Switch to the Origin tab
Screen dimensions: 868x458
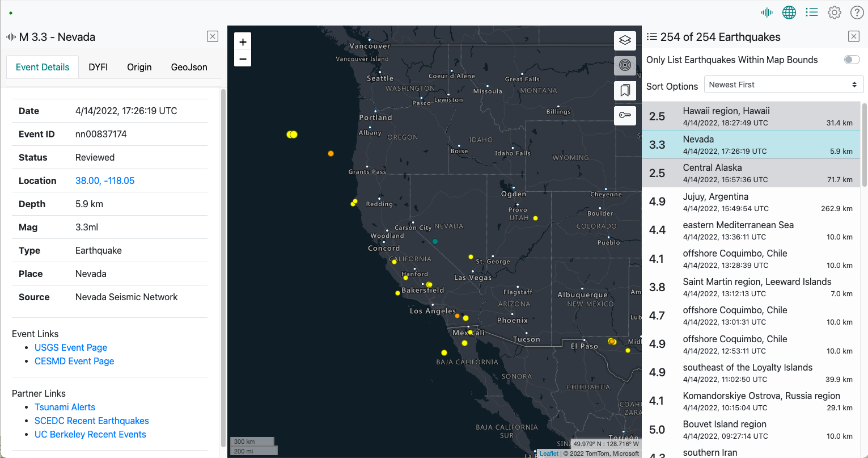[x=139, y=67]
